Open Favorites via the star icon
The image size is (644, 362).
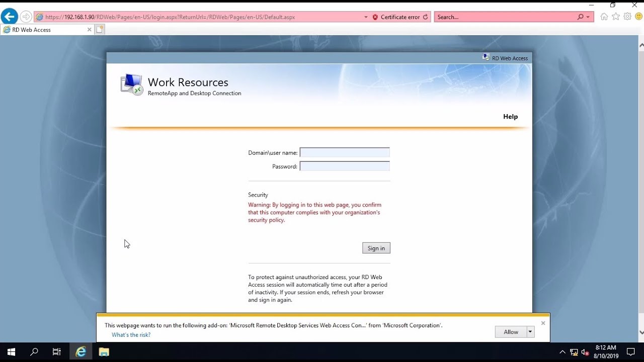coord(615,17)
